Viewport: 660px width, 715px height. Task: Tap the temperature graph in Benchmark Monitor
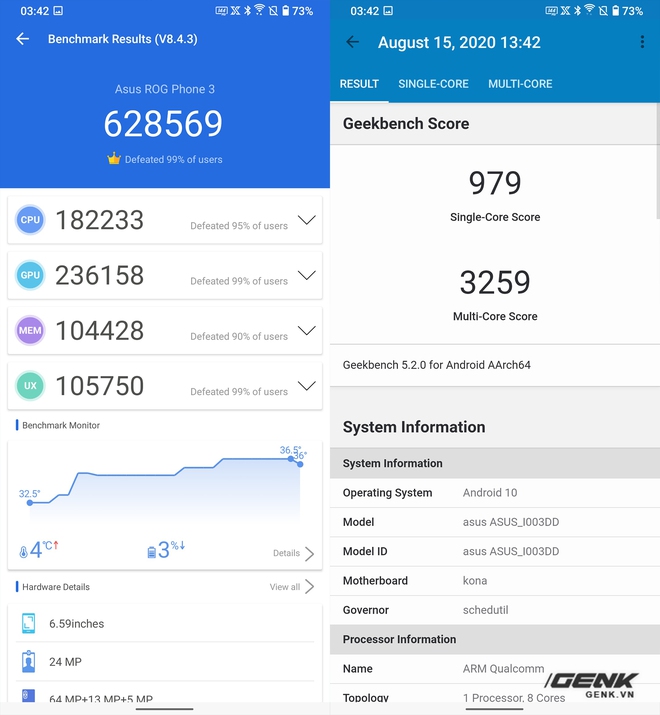pyautogui.click(x=165, y=486)
